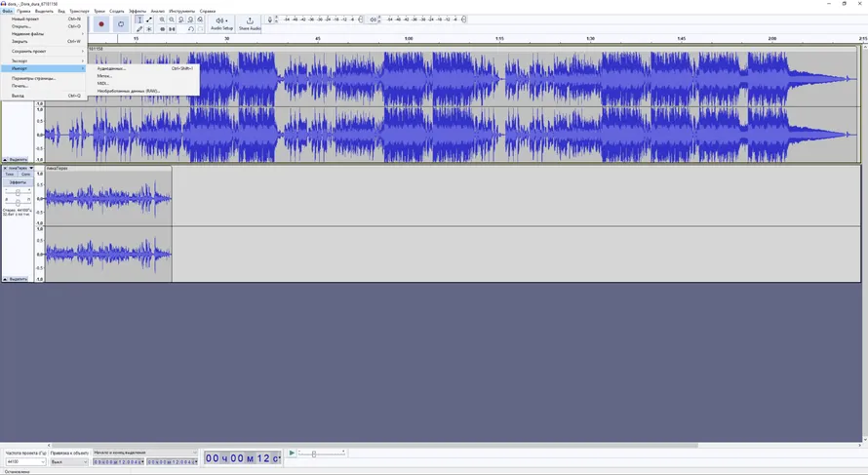
Task: Click the playback meter speaker icon
Action: (x=373, y=20)
